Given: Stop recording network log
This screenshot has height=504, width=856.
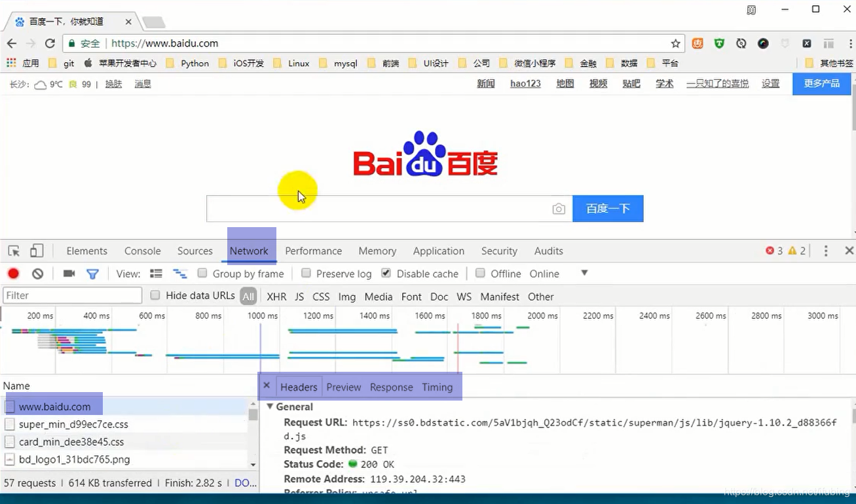Looking at the screenshot, I should 13,274.
